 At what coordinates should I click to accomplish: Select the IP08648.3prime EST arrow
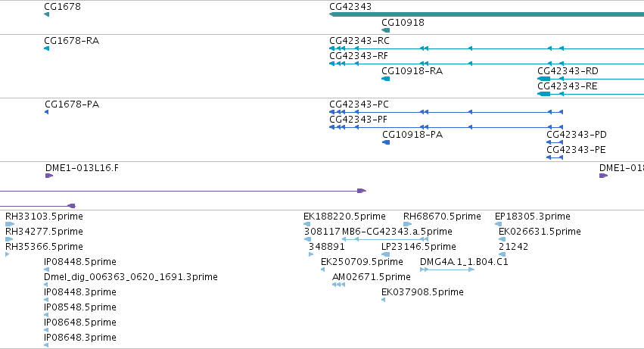(x=46, y=345)
